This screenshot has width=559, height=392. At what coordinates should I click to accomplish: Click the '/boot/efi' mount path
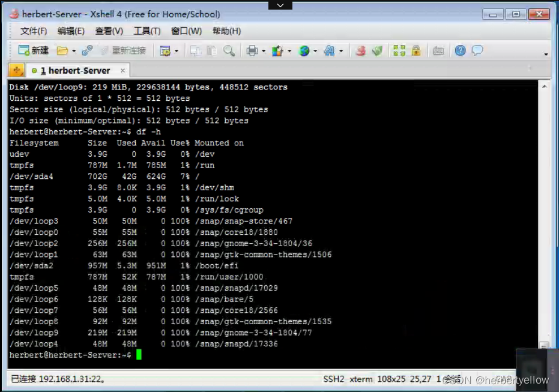[216, 265]
